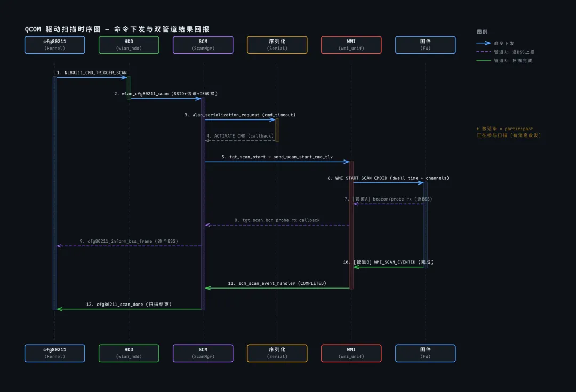Select the top HDD (wlan_hdd) participant box
Viewport: 576px width, 392px height.
pos(129,45)
